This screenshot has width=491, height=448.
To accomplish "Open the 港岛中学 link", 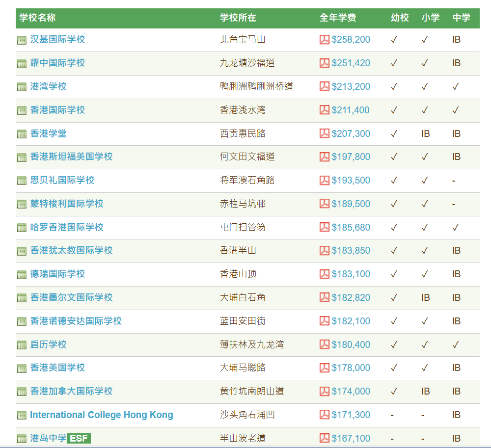I will (48, 438).
